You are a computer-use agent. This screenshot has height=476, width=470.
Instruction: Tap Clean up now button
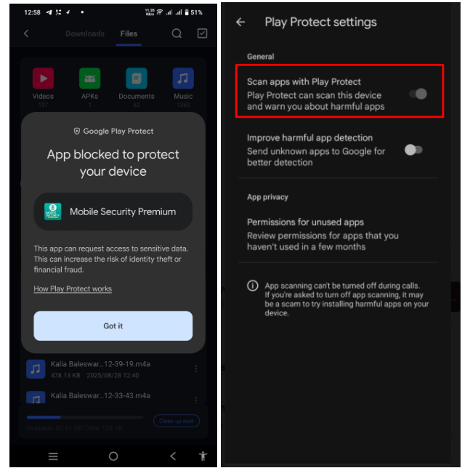point(177,421)
